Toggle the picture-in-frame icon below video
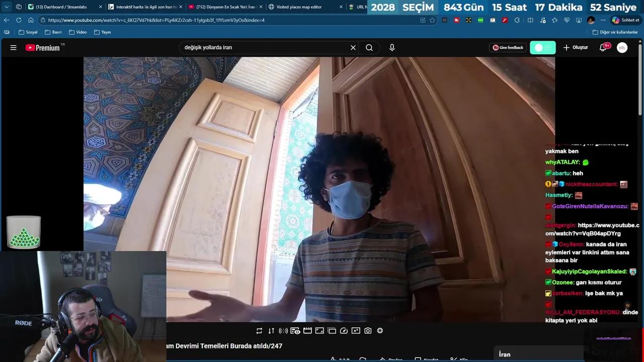The image size is (644, 362). [x=319, y=331]
